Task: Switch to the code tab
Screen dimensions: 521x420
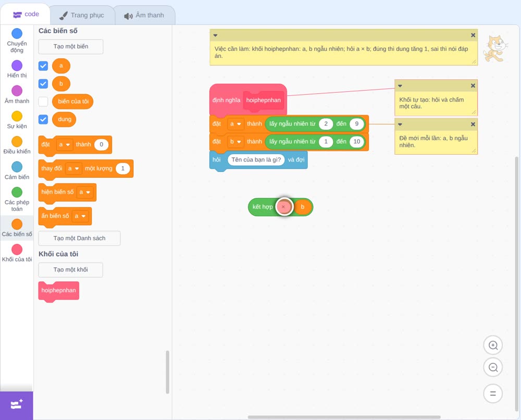Action: [26, 14]
